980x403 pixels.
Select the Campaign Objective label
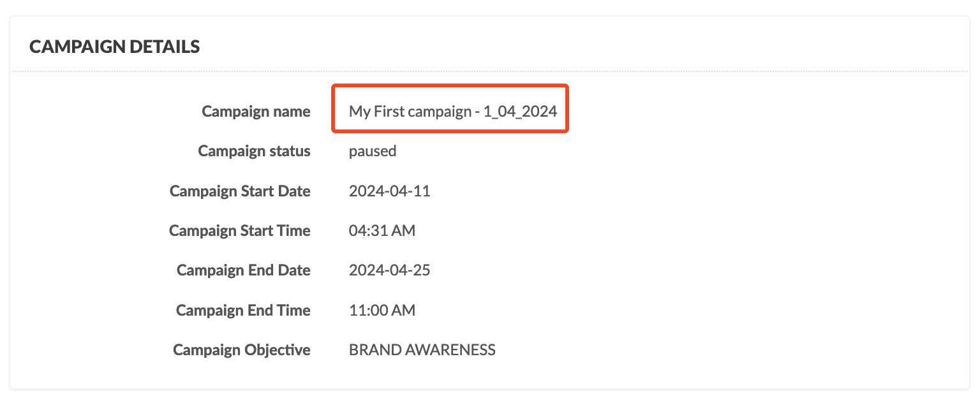(242, 349)
